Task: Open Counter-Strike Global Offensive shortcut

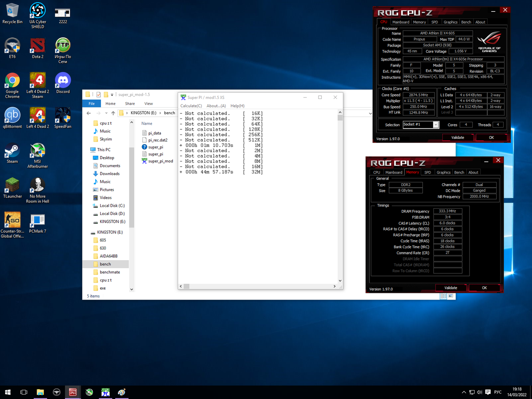Action: click(12, 225)
